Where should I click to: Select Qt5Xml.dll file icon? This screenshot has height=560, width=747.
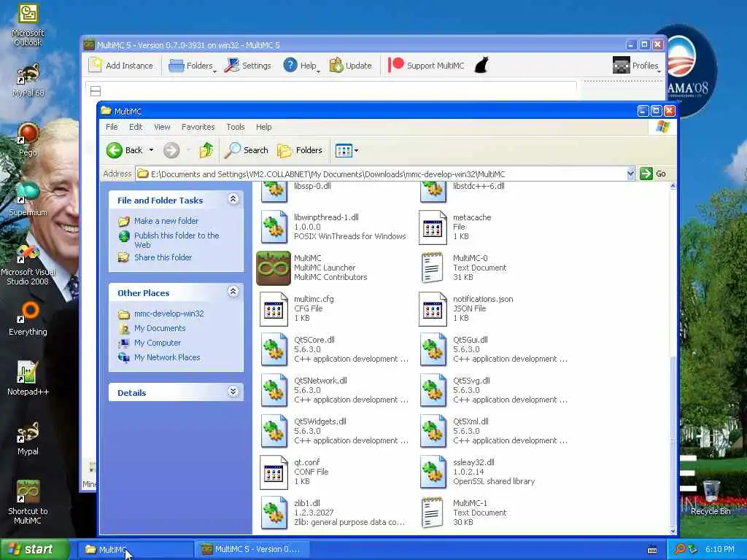[433, 432]
